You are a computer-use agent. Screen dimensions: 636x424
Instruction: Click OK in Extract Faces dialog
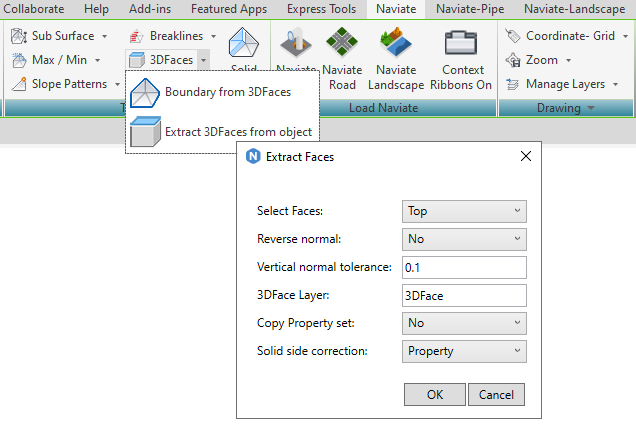click(x=435, y=394)
